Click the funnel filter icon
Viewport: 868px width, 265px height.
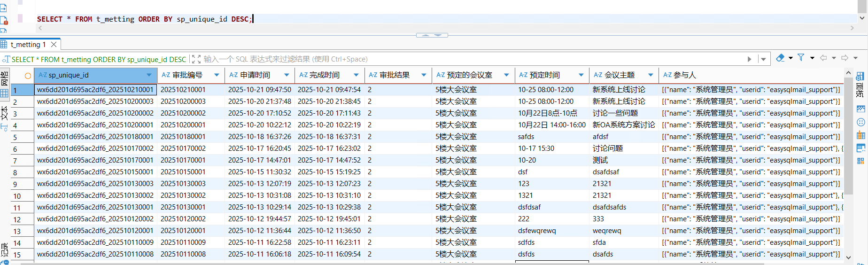coord(801,58)
